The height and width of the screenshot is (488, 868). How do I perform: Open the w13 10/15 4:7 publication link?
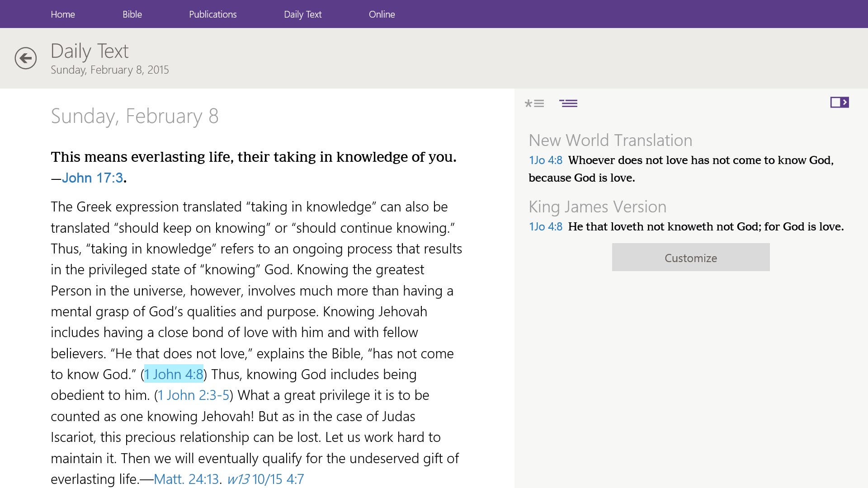click(x=267, y=479)
